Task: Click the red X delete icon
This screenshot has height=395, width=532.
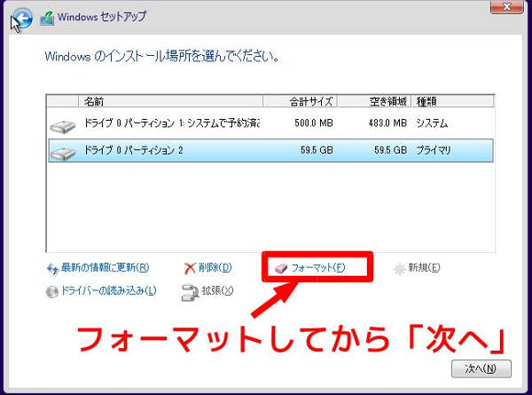Action: click(x=189, y=268)
